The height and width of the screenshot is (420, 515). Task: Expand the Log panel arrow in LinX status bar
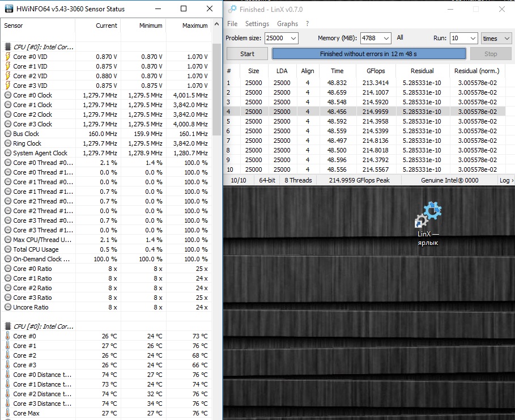click(x=512, y=180)
